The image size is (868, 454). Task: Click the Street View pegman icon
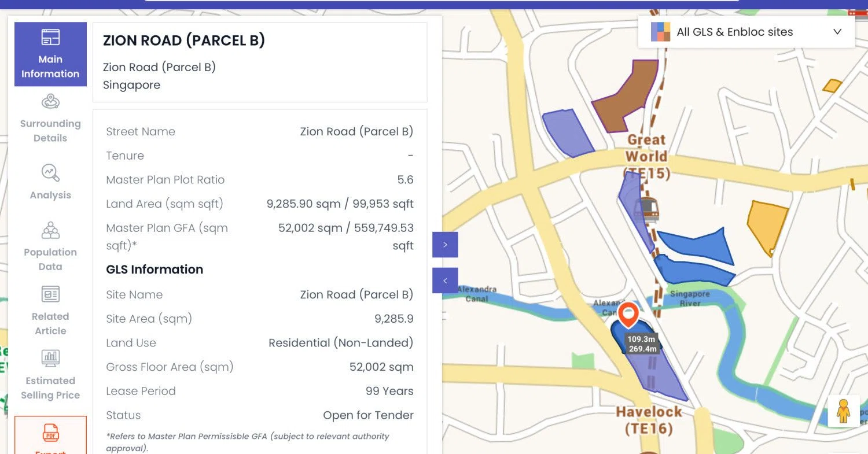843,411
